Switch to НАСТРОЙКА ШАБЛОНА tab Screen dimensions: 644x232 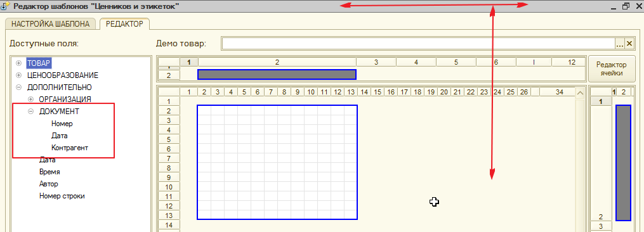point(51,24)
